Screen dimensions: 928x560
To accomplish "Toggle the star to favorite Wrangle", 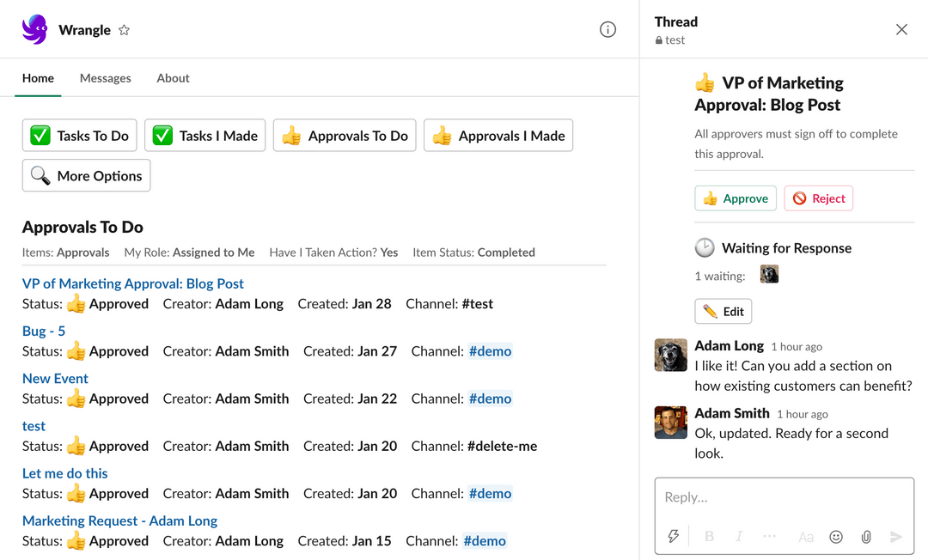I will tap(124, 29).
